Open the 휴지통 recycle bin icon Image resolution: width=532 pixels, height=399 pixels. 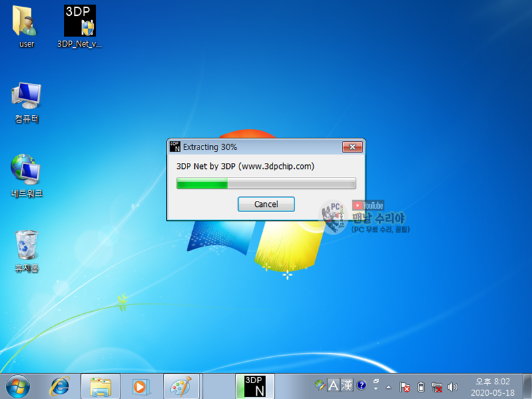point(27,251)
